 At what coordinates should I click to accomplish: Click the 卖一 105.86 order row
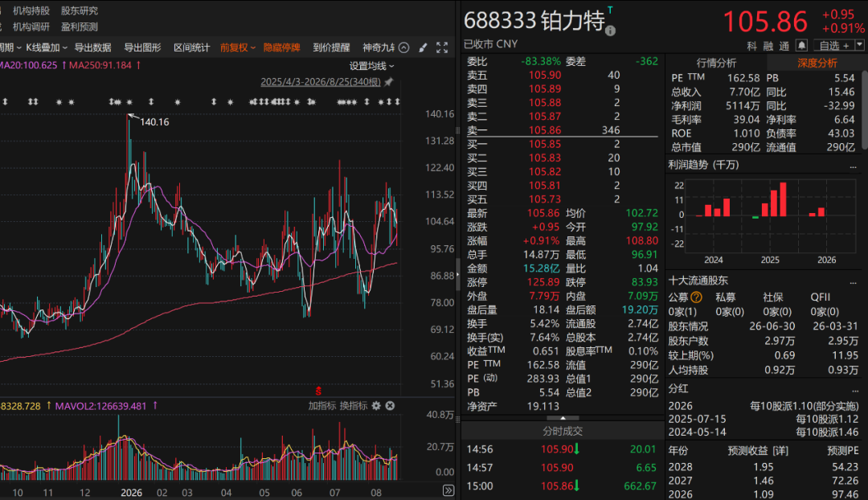pyautogui.click(x=563, y=130)
